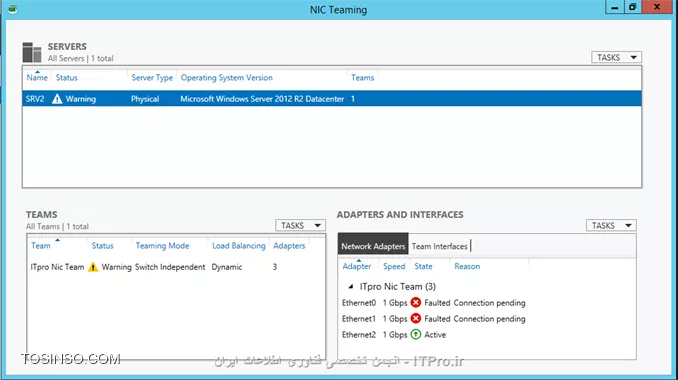Viewport: 678px width, 380px height.
Task: Click the warning icon beside ITpro Nic Team
Action: [93, 267]
